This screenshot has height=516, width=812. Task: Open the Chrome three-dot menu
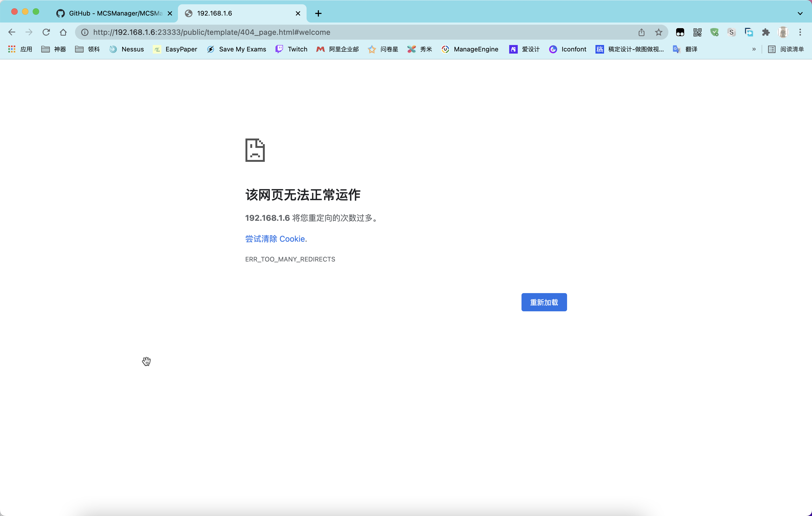(800, 32)
